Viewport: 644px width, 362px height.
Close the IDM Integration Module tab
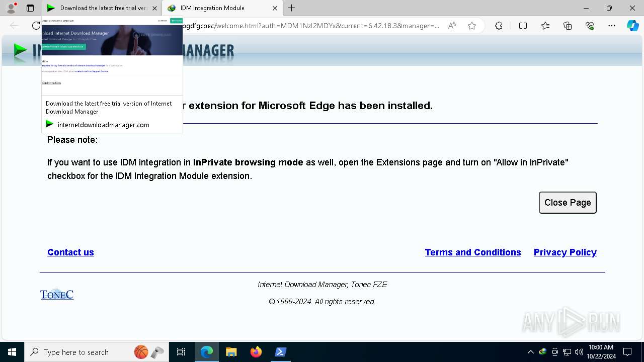point(275,8)
